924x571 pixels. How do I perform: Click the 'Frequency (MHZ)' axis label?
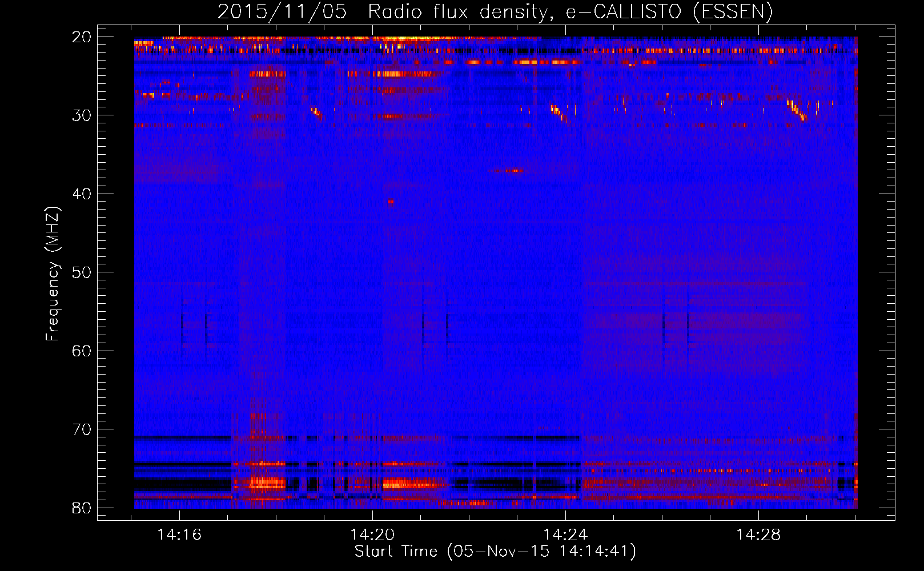pos(53,274)
